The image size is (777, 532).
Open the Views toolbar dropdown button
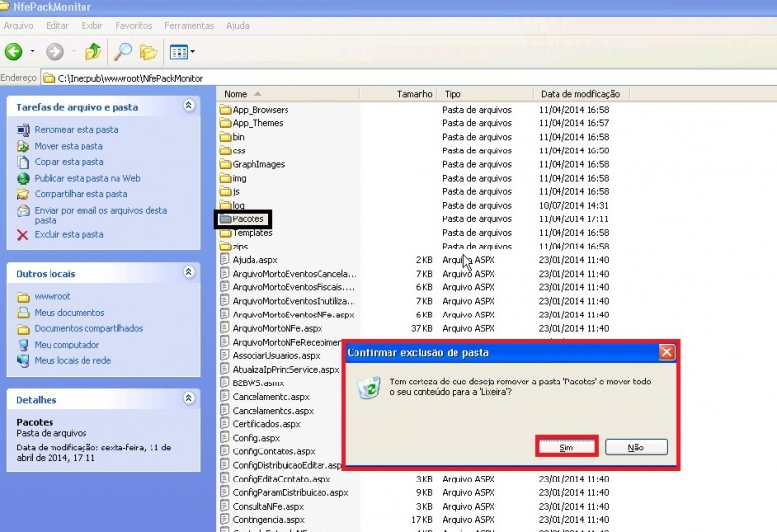point(182,51)
